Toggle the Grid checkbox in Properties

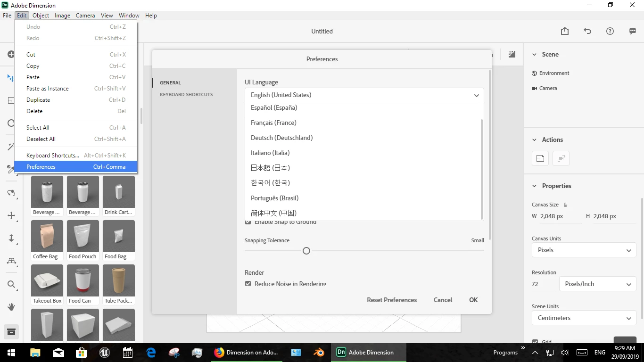[535, 342]
